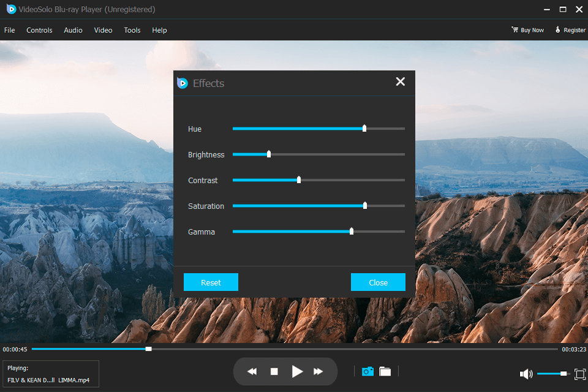588x392 pixels.
Task: Open the Video menu
Action: tap(103, 29)
